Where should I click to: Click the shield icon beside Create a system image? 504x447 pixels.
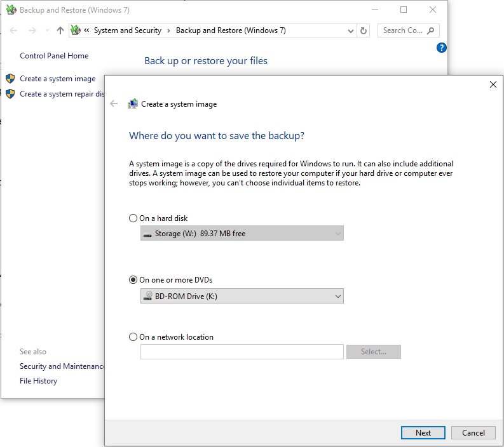pyautogui.click(x=10, y=79)
